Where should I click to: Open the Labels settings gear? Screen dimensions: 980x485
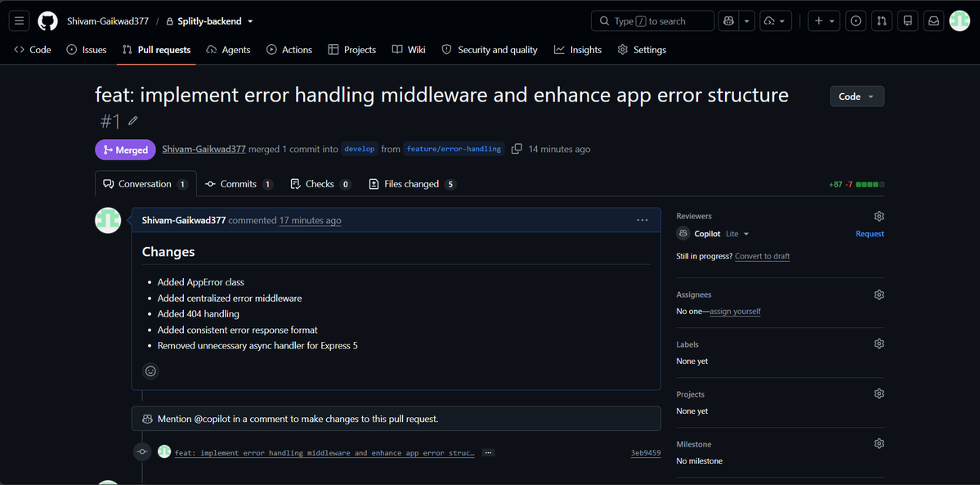pos(879,344)
